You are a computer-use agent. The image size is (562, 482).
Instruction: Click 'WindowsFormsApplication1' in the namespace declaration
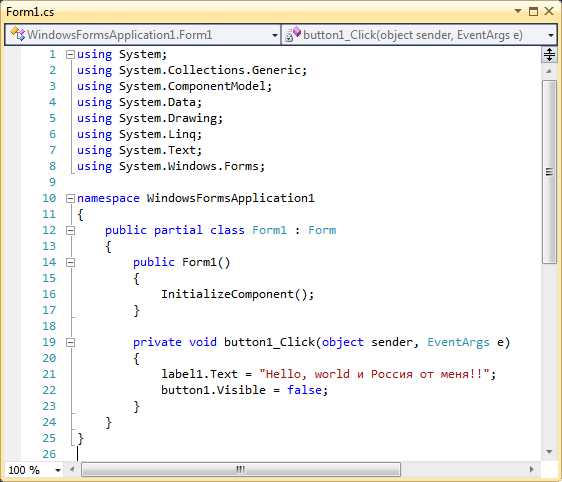230,199
